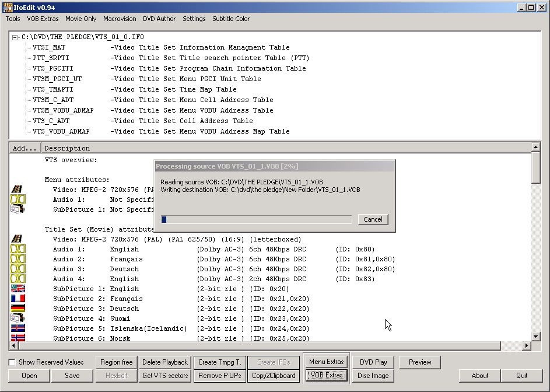
Task: Click the Copy2Clipboard button
Action: tap(274, 376)
